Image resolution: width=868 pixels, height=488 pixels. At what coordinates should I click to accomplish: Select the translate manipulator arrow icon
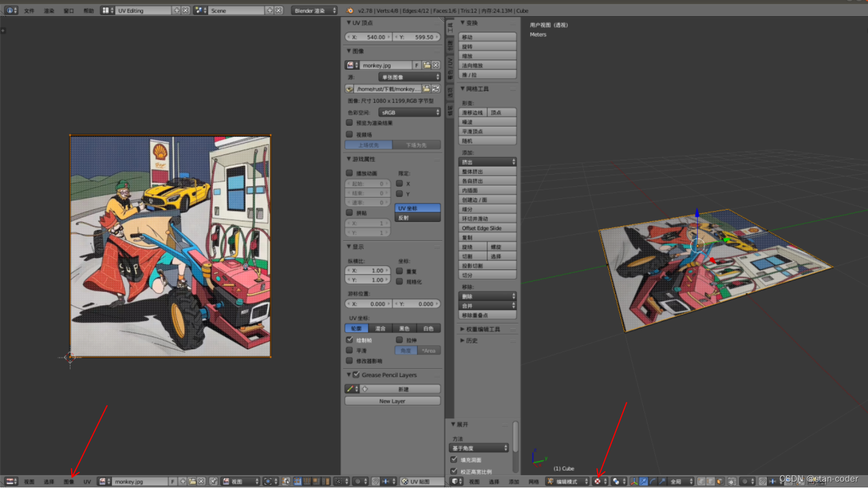(x=643, y=481)
